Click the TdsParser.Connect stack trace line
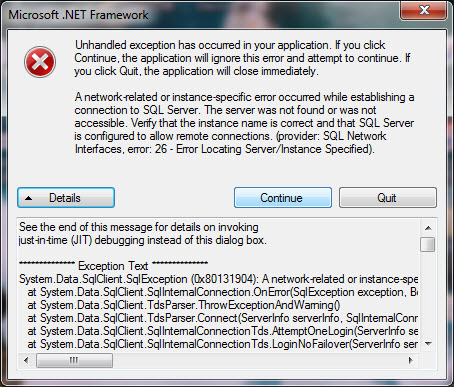Image resolution: width=454 pixels, height=387 pixels. coord(222,318)
